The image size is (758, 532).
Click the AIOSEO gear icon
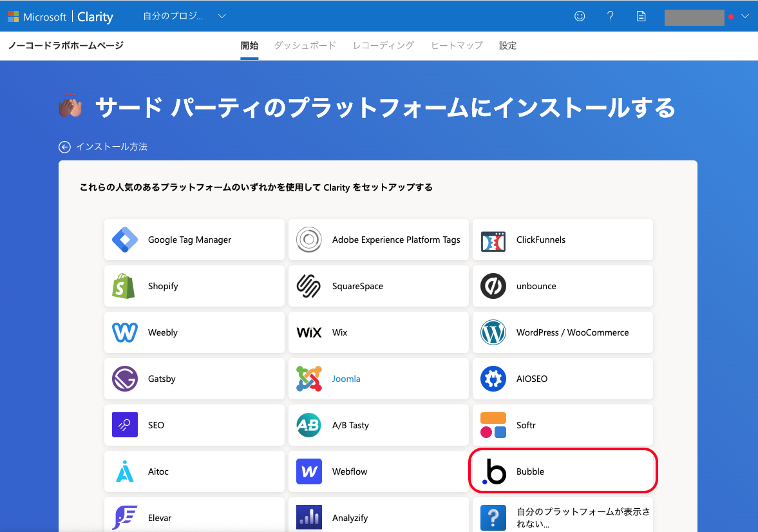click(493, 379)
